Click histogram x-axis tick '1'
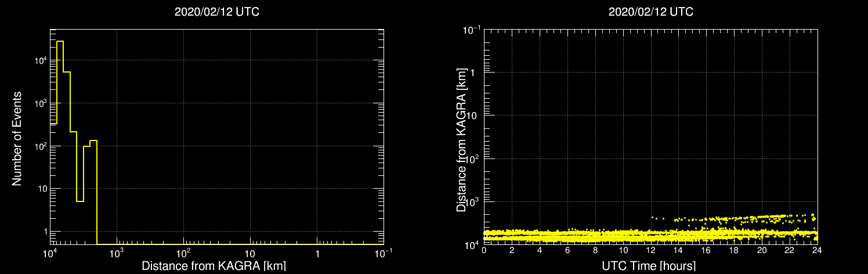The height and width of the screenshot is (274, 868). (317, 254)
